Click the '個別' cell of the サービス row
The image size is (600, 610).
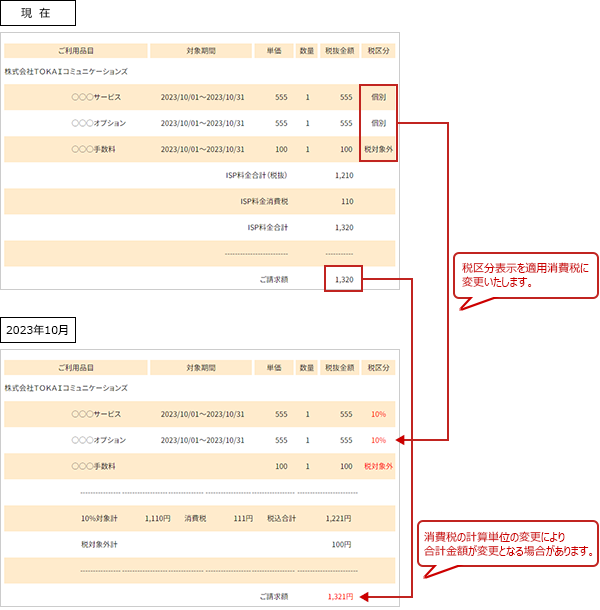click(x=378, y=97)
